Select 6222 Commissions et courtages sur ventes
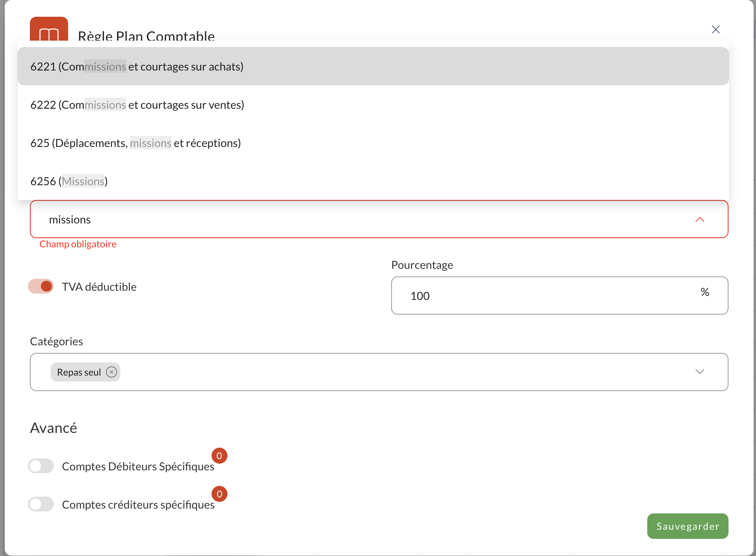Viewport: 756px width, 556px height. [373, 104]
